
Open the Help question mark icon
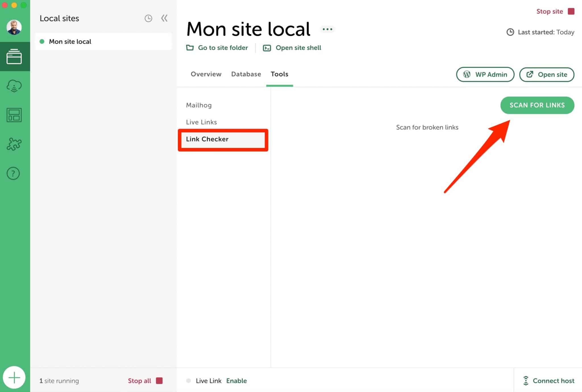click(13, 173)
